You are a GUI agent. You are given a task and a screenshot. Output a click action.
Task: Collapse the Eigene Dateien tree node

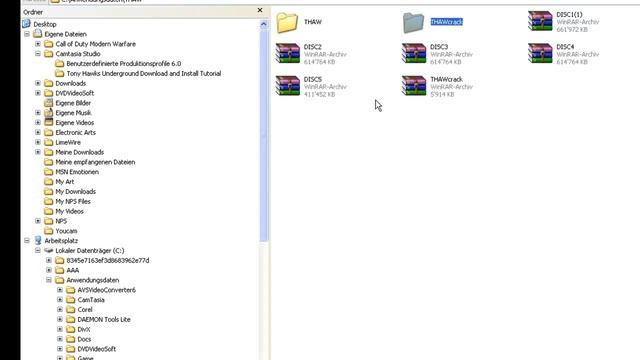(27, 34)
